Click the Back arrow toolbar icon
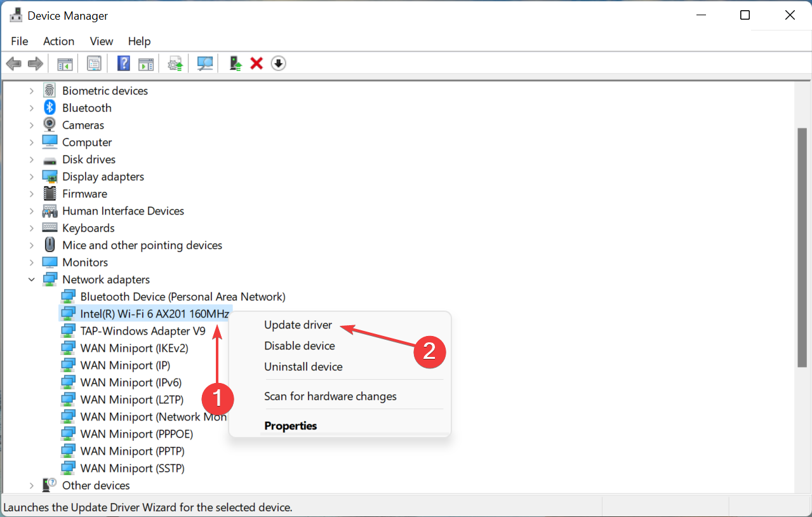The image size is (812, 517). click(13, 64)
